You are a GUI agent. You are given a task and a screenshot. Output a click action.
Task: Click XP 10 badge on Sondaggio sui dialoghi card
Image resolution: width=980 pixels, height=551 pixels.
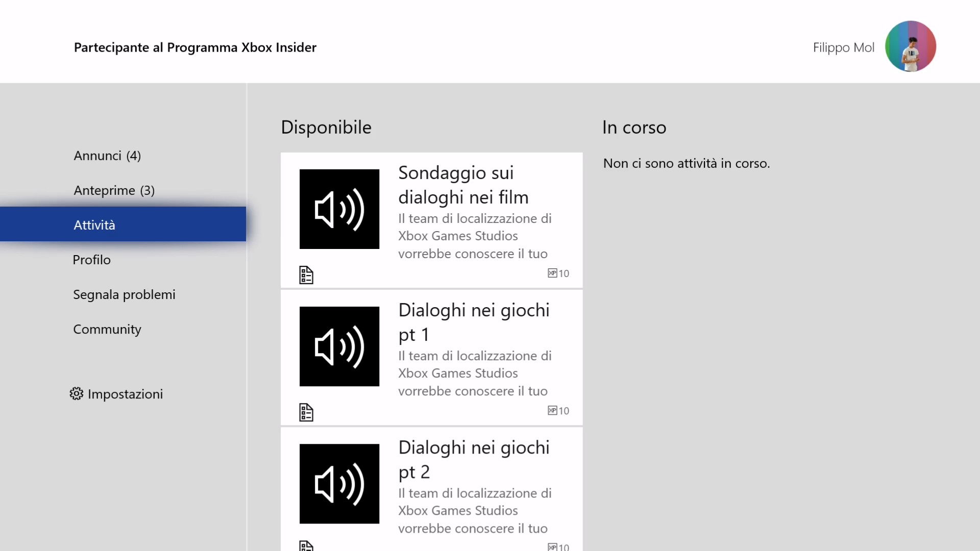click(x=558, y=273)
